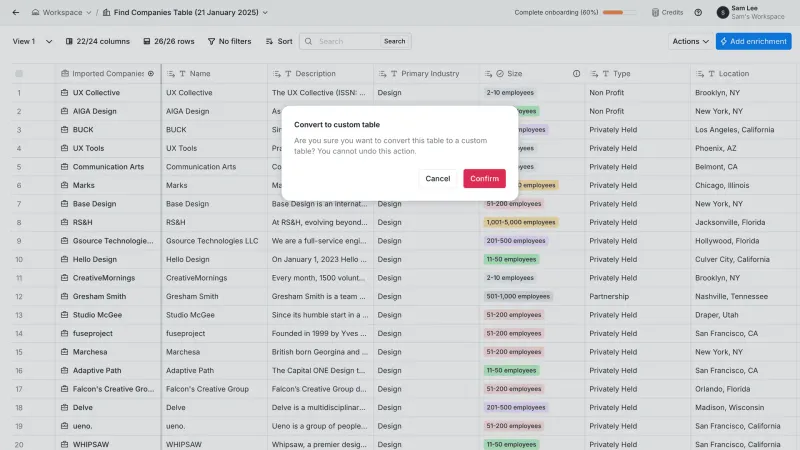Click the company icon beside UX Collective
This screenshot has height=450, width=800.
(x=64, y=92)
